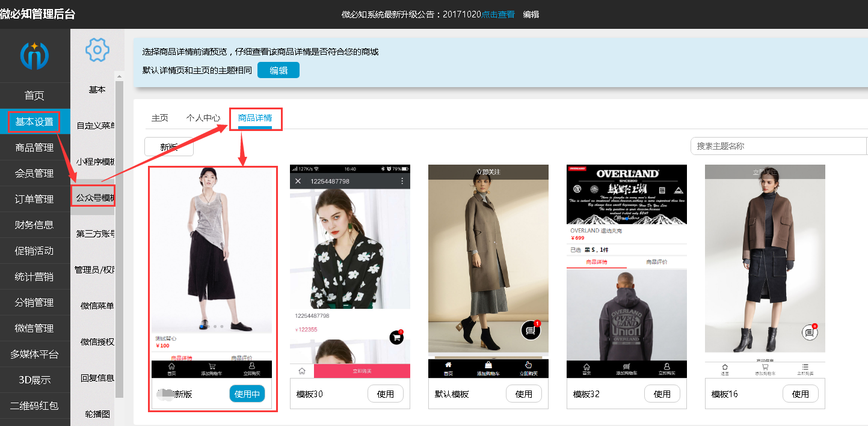Click the submenu scrollbar up arrow
The height and width of the screenshot is (426, 868).
click(x=119, y=76)
